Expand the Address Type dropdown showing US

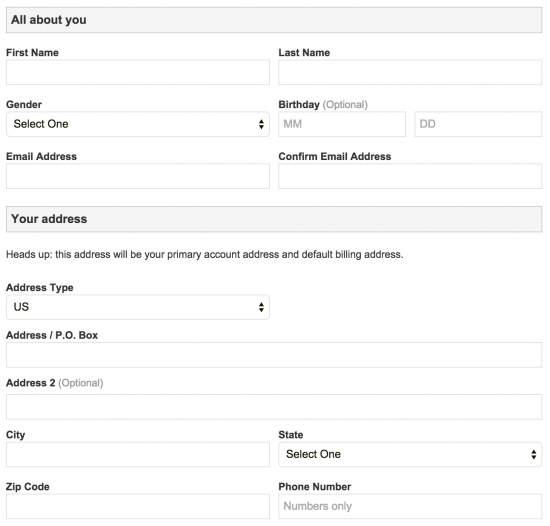pos(138,307)
